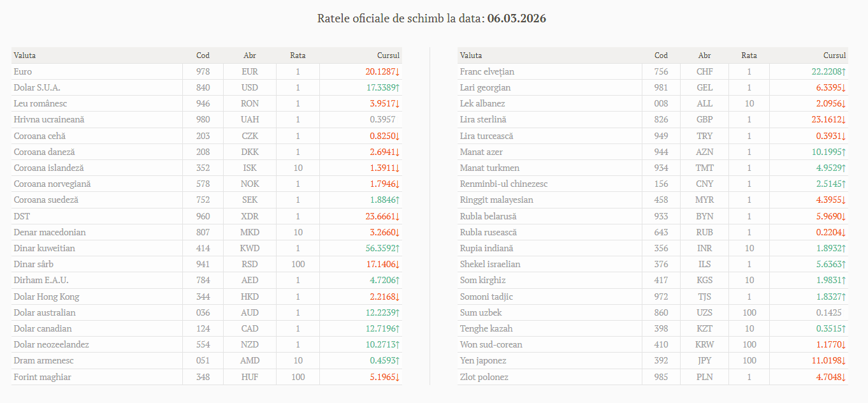Viewport: 868px width, 403px height.
Task: Click code 978 in the Euro row
Action: coord(203,72)
